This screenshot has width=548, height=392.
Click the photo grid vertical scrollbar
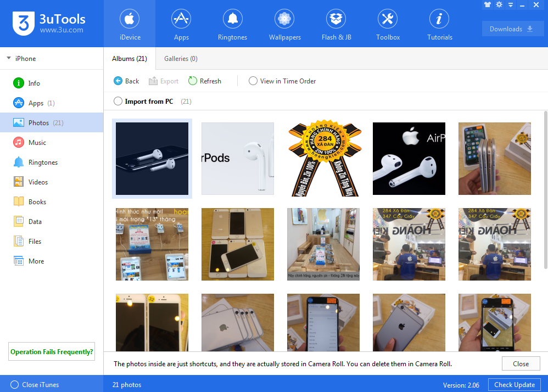[x=546, y=190]
